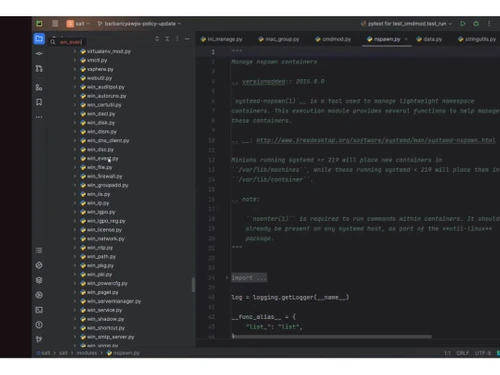Open the Project tool window icon
The height and width of the screenshot is (375, 500).
[39, 39]
